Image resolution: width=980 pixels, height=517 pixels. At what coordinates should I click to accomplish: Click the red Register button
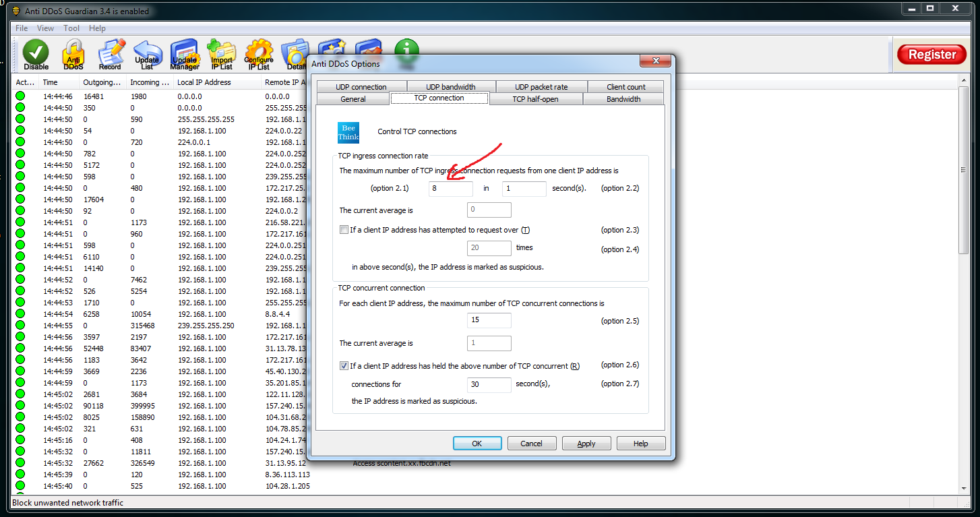[x=932, y=55]
